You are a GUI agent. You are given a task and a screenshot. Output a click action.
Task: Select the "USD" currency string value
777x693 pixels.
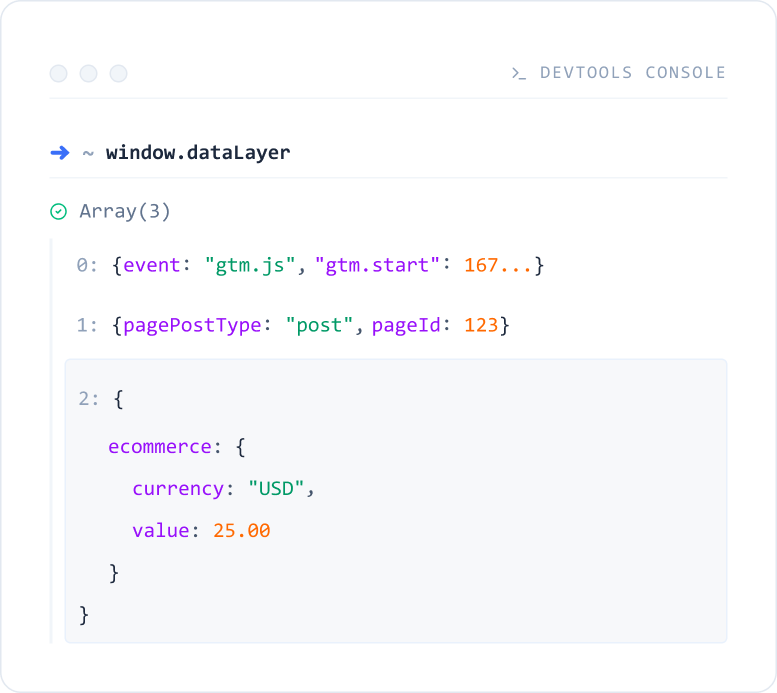click(281, 488)
